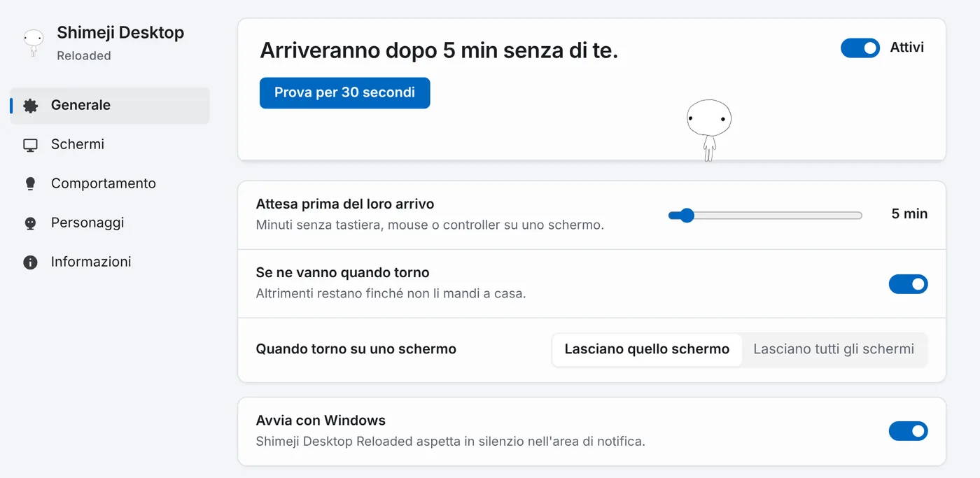Click the "Minuti senza tastiera, mouse o controller" description
Image resolution: width=980 pixels, height=478 pixels.
pos(430,225)
